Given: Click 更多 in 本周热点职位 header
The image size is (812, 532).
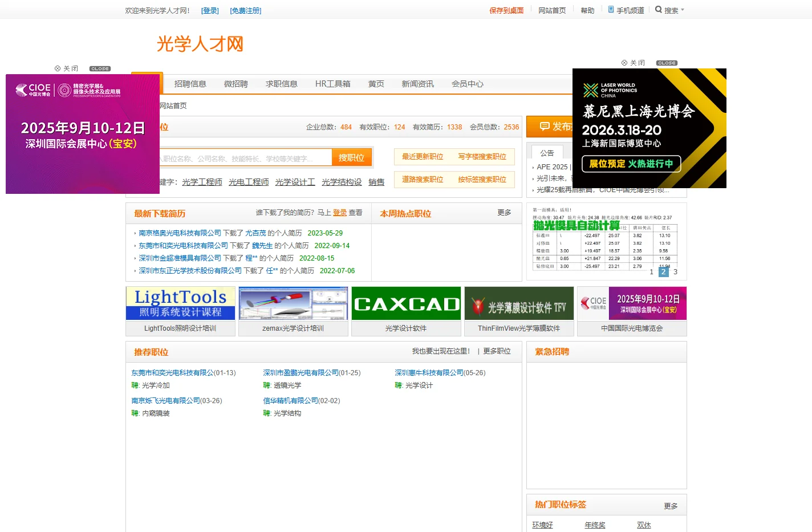Looking at the screenshot, I should tap(504, 213).
